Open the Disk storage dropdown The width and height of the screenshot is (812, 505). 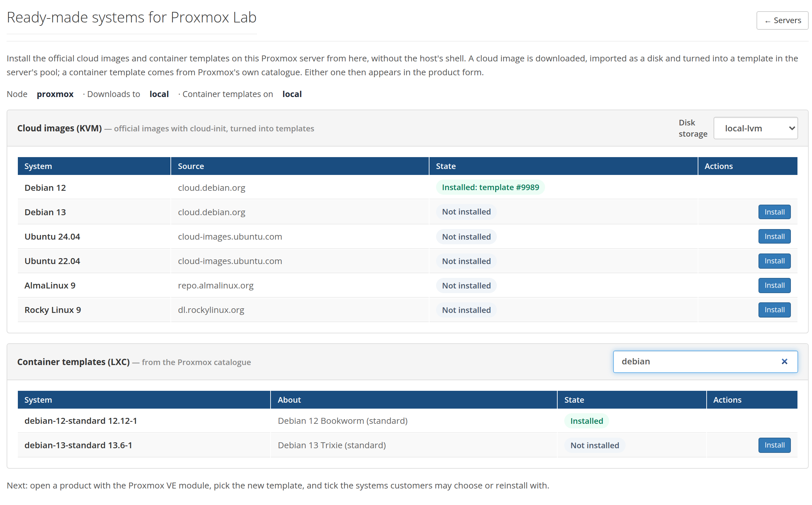(756, 128)
